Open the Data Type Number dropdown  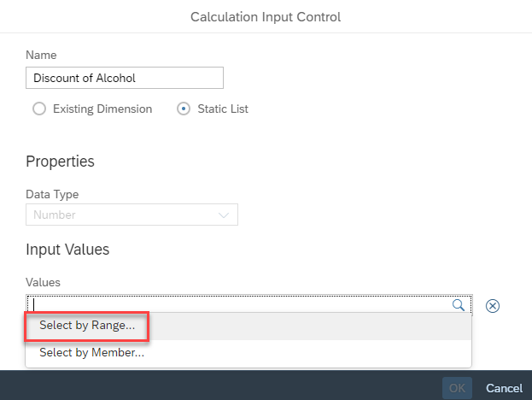click(x=132, y=215)
